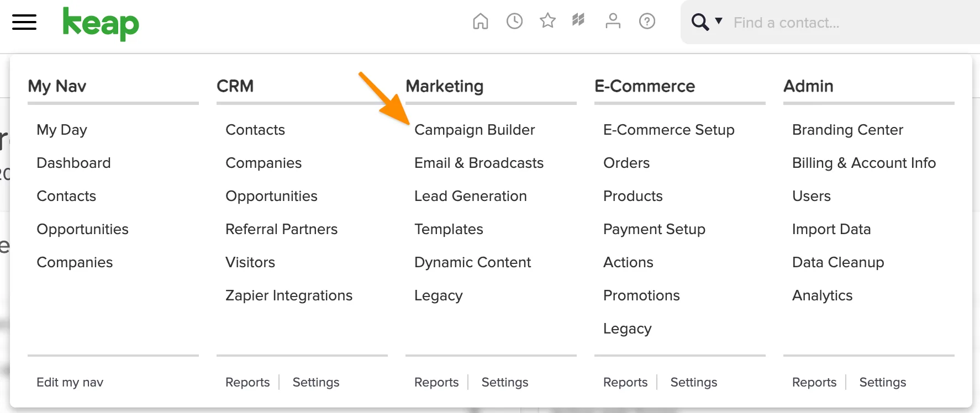Click the Keap logo
980x413 pixels.
pos(101,24)
